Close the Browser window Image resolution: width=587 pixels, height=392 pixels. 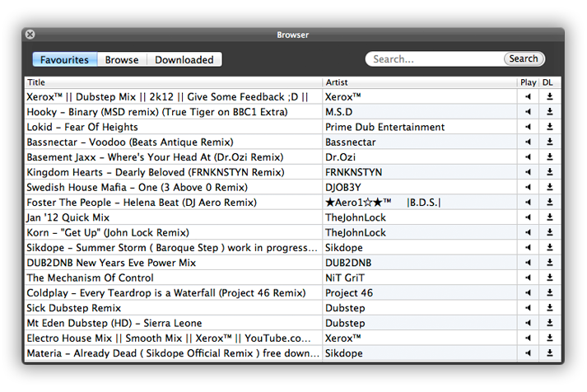30,35
